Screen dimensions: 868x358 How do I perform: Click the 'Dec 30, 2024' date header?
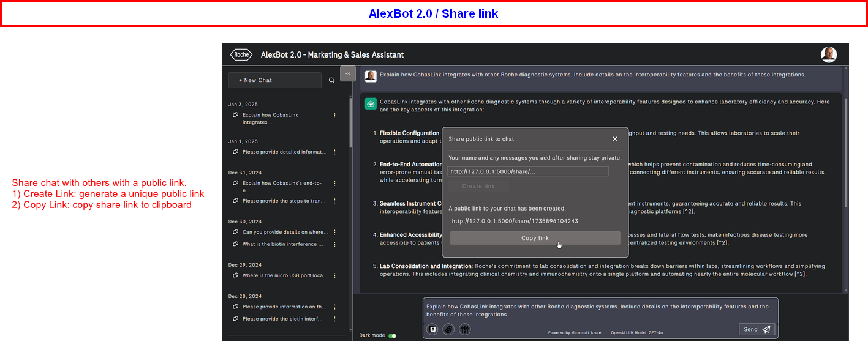click(245, 222)
